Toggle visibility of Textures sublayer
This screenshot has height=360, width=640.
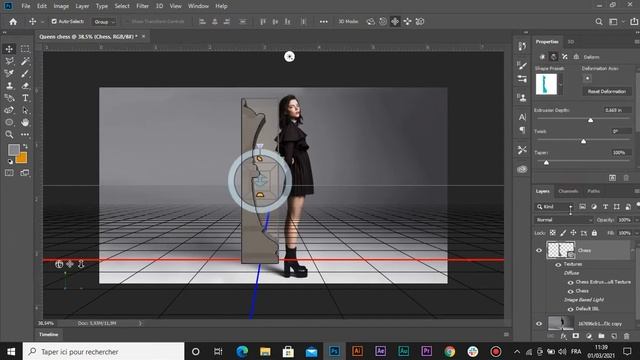click(x=558, y=264)
